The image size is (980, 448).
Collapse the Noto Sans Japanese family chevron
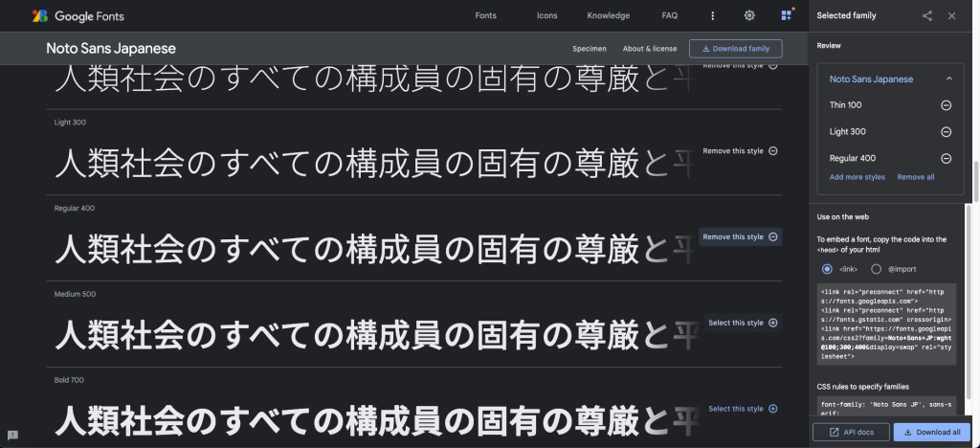click(x=949, y=78)
